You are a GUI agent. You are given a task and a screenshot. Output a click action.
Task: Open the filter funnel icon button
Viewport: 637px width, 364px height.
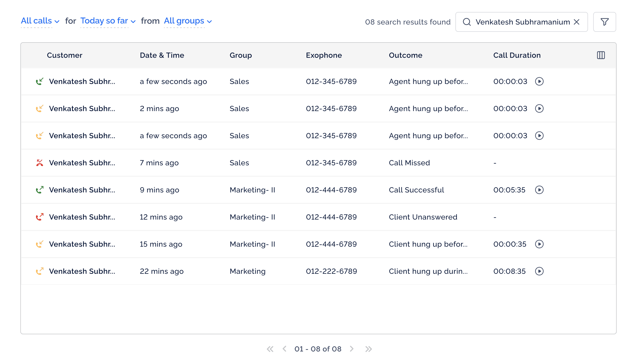pos(604,22)
